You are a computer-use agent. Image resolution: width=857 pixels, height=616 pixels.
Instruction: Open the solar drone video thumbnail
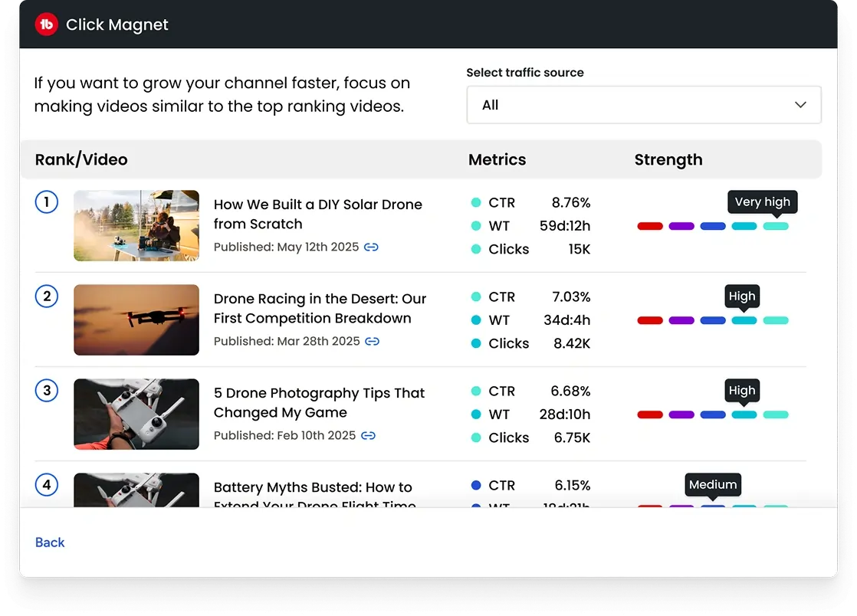[136, 225]
